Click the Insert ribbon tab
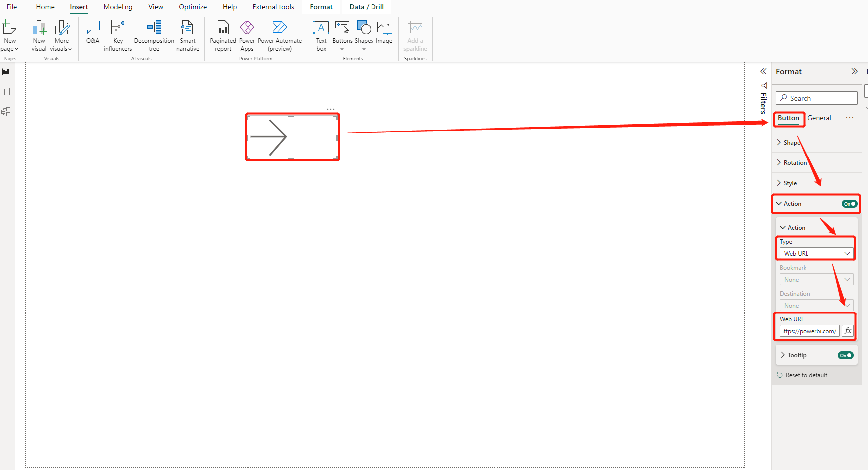Viewport: 868px width, 470px height. pyautogui.click(x=79, y=7)
